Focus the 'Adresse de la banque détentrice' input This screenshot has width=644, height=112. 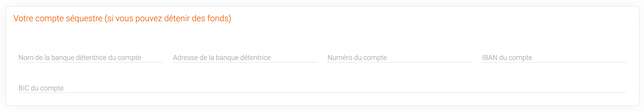pos(245,58)
